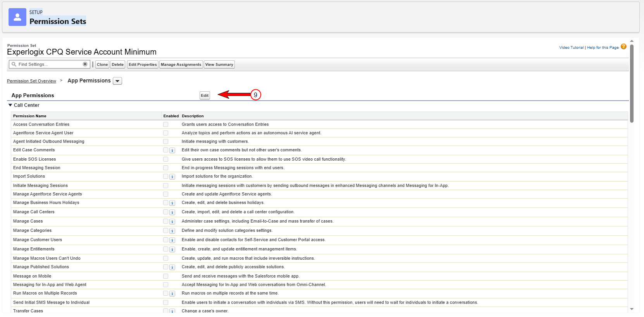This screenshot has height=317, width=644.
Task: Show info for Manage Entitlements
Action: click(172, 249)
